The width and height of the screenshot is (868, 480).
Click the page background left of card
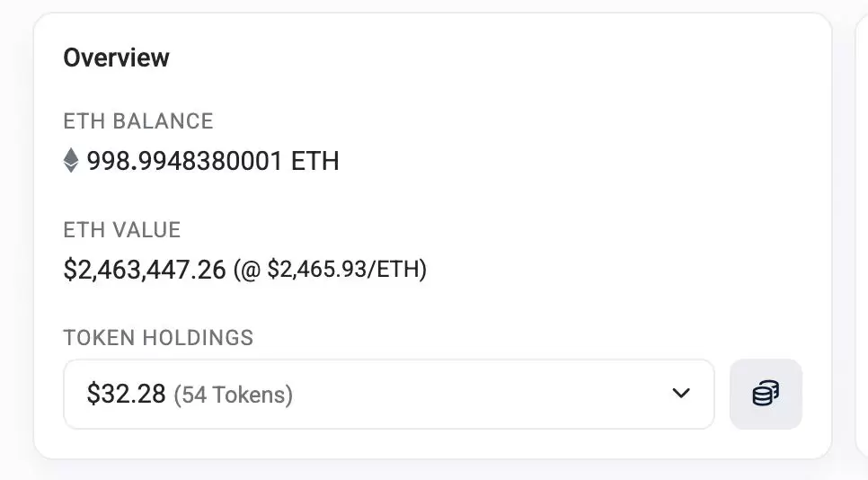[15, 238]
